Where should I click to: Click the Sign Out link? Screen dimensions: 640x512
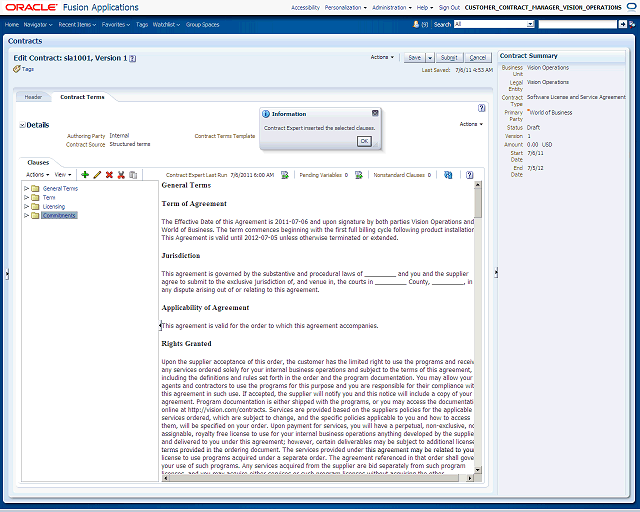click(449, 7)
